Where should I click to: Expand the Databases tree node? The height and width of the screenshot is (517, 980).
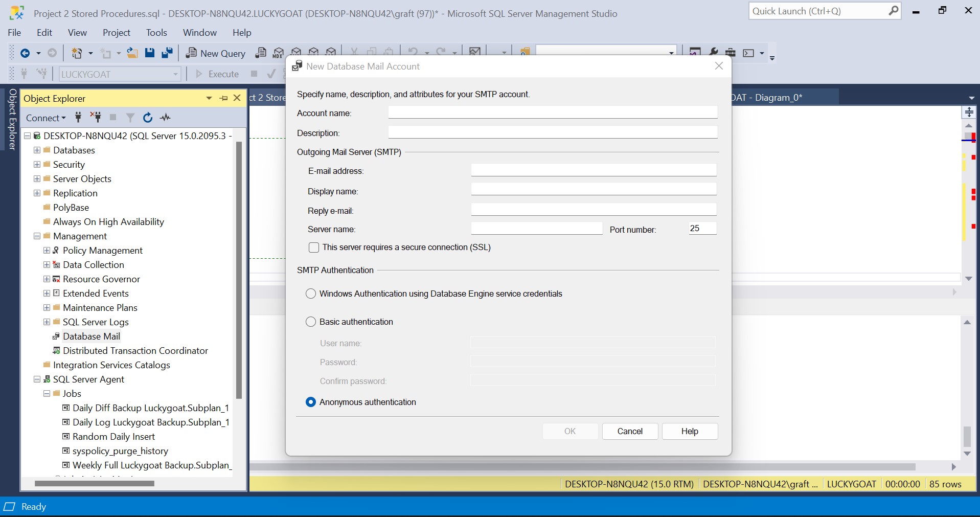(x=37, y=150)
